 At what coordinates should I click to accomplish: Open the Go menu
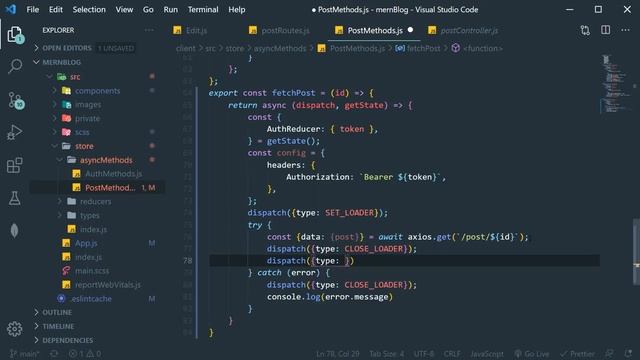pos(148,9)
